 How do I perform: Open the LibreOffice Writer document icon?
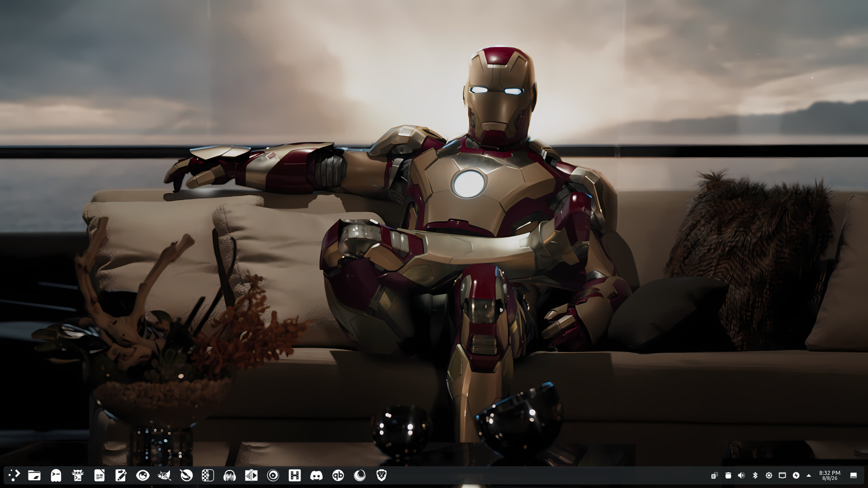[99, 475]
